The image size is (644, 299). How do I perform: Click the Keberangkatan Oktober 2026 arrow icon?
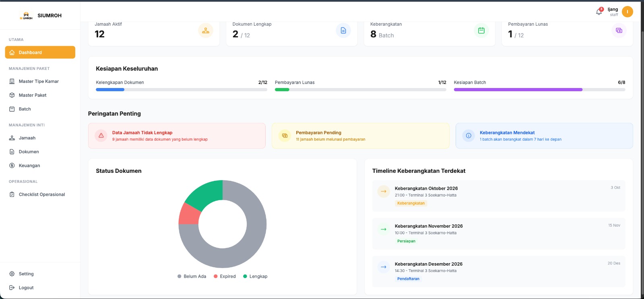(x=384, y=191)
